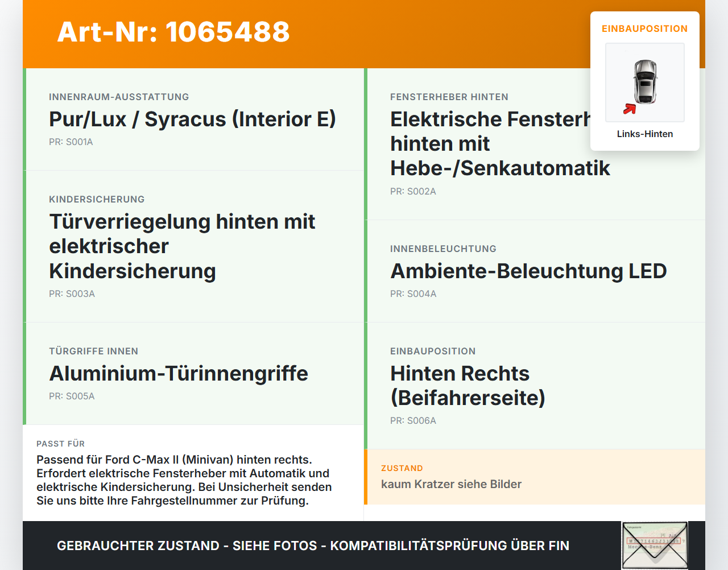
Task: Click Ambiente-Beleuchtung LED text
Action: [x=528, y=271]
